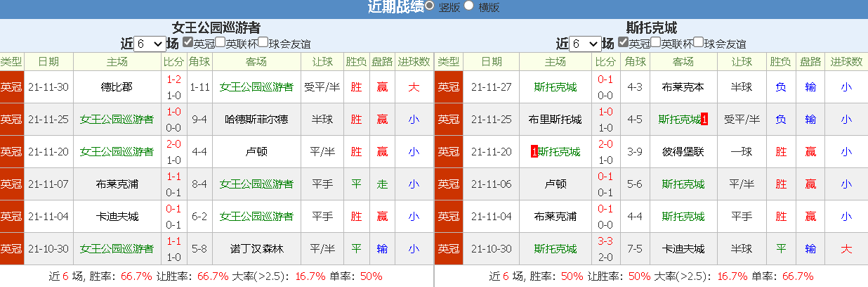Click the 3-3 score on 斯托克城's 21-10-30 row
This screenshot has width=868, height=287.
605,241
